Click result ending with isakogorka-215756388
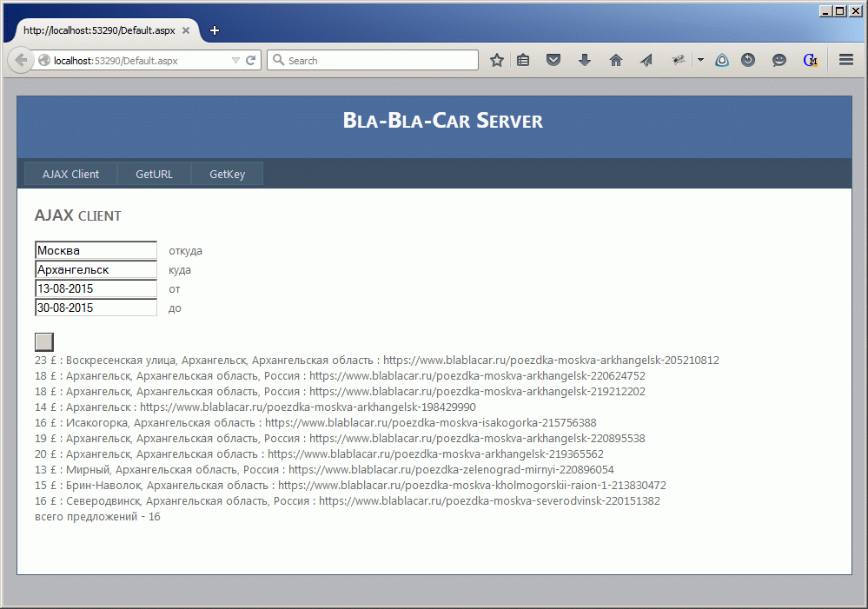This screenshot has height=609, width=868. (x=315, y=422)
